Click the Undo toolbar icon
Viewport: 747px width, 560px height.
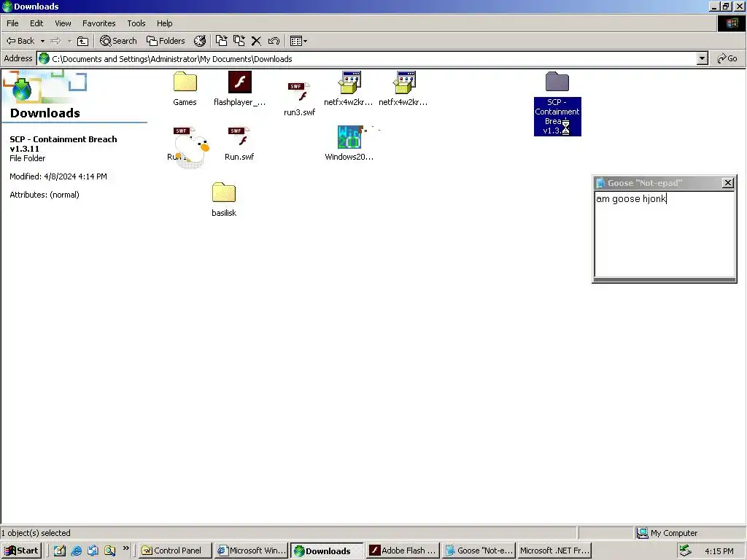(274, 41)
